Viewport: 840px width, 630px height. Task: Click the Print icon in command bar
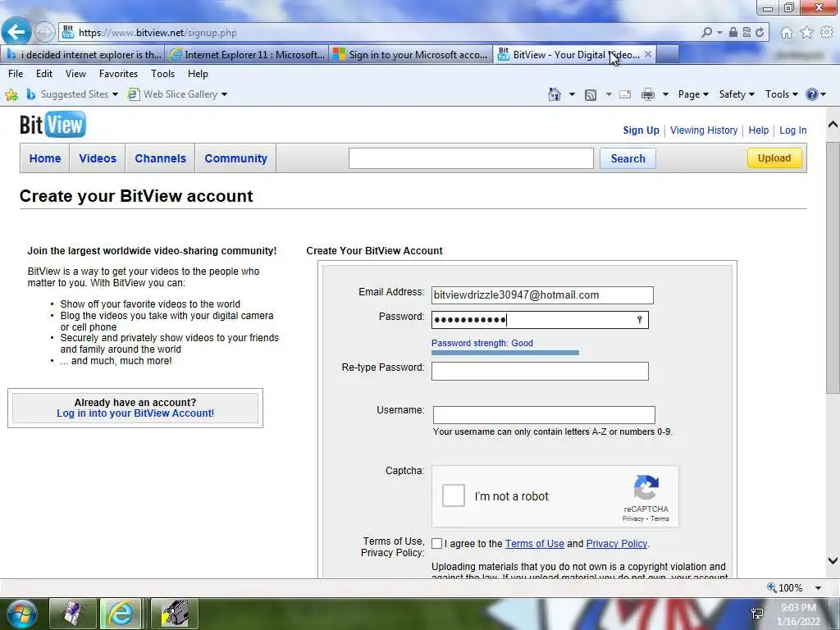[648, 95]
